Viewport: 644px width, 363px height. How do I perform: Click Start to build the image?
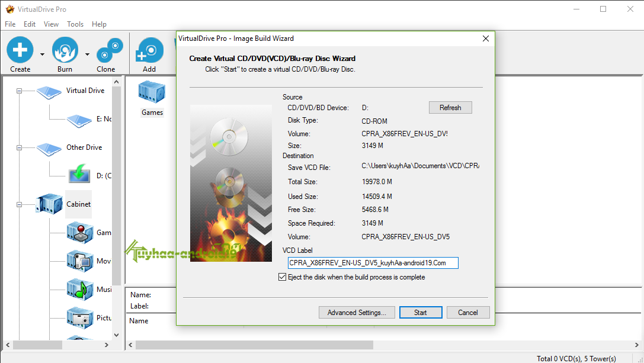(421, 313)
